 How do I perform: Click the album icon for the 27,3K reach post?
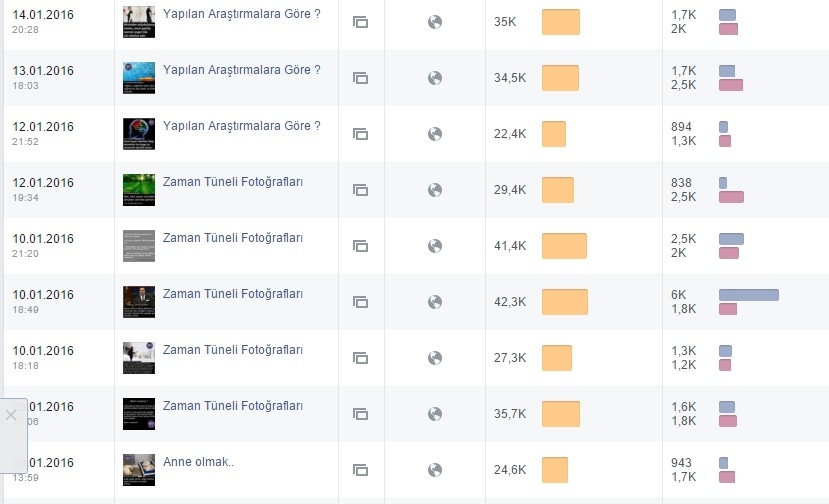pyautogui.click(x=360, y=358)
